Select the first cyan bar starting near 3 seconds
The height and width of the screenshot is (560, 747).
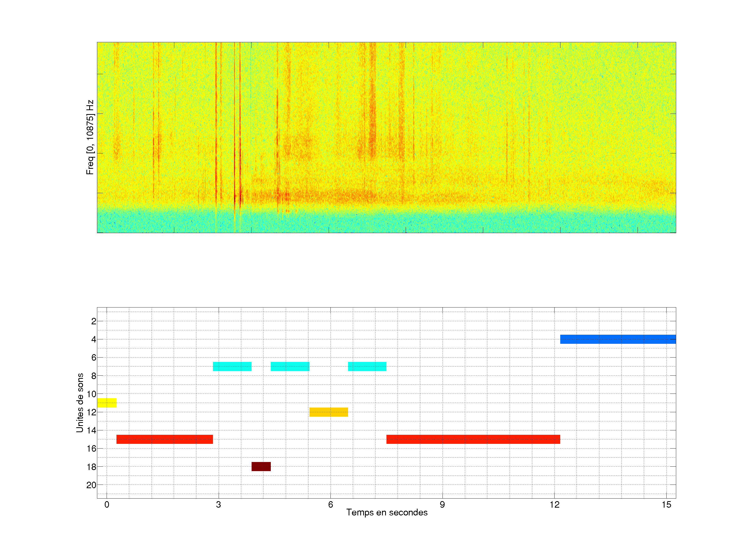point(232,367)
